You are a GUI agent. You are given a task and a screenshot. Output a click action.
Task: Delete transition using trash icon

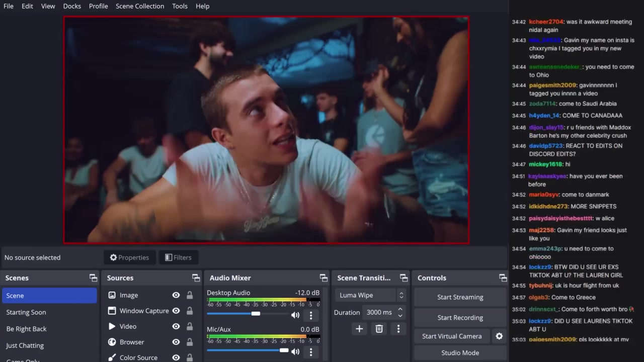click(x=379, y=329)
